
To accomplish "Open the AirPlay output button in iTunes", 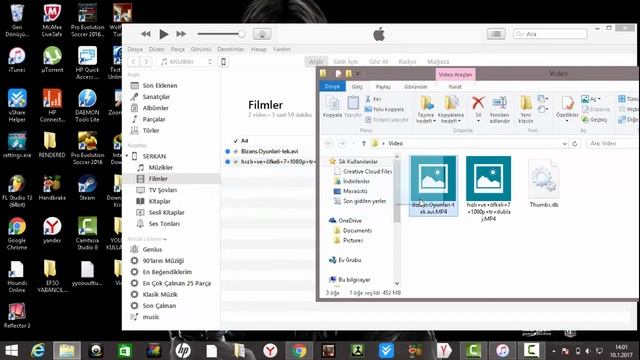I will (262, 34).
